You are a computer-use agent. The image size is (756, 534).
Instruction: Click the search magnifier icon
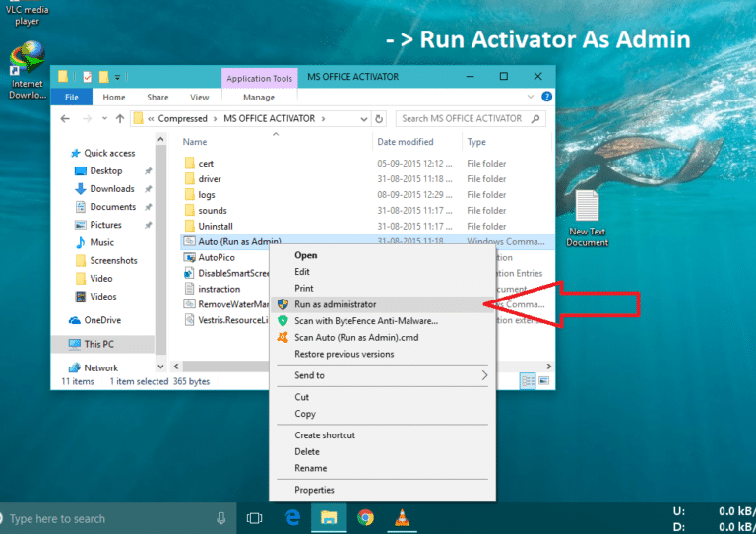(535, 118)
